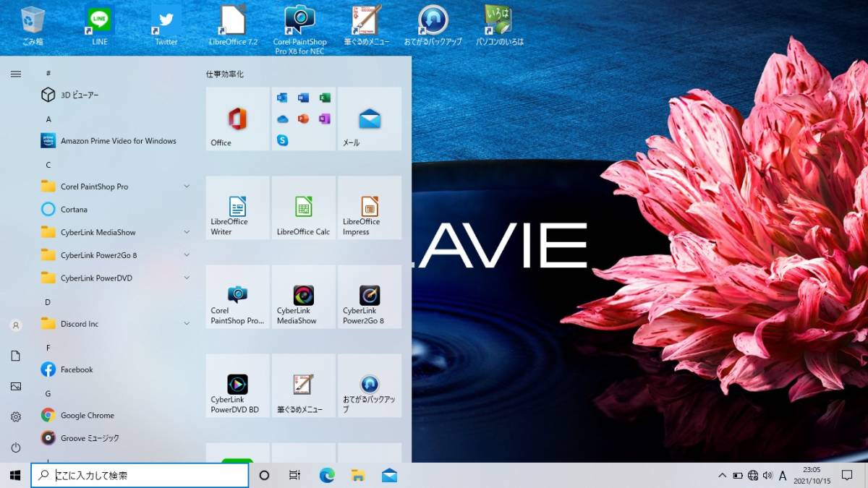Open 筆ぐるめメニュー tile in Start menu
The image size is (868, 488).
(x=304, y=385)
